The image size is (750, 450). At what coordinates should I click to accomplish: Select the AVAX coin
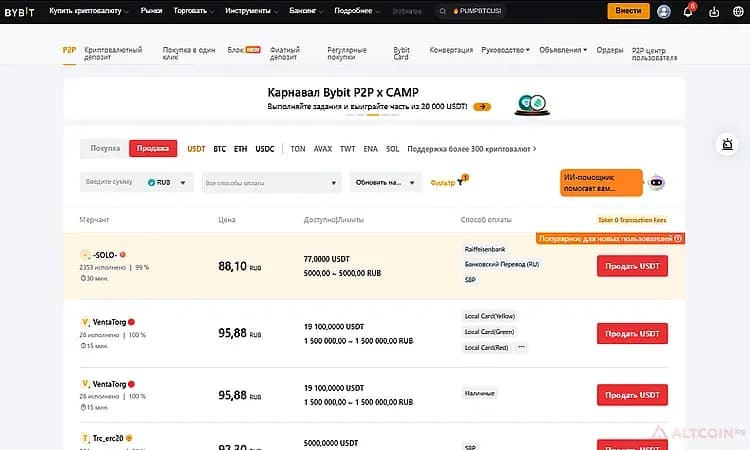click(322, 149)
